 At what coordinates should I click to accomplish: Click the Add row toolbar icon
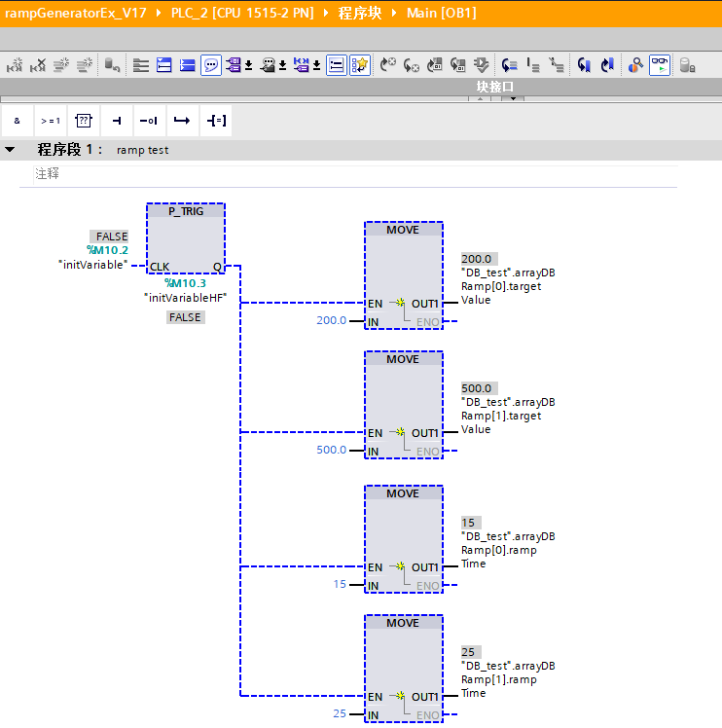tap(84, 65)
